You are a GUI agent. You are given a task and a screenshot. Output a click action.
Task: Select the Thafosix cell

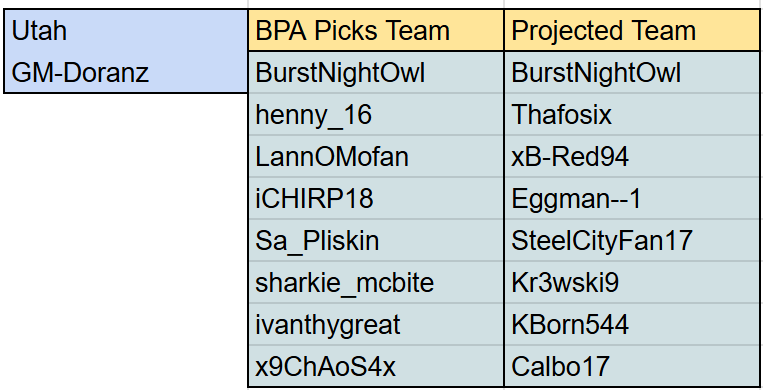click(632, 114)
